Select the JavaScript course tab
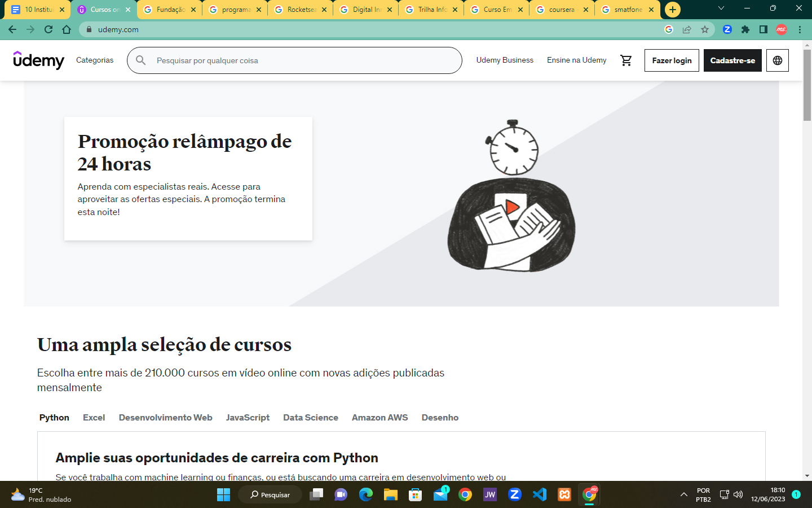Viewport: 812px width, 508px height. 248,418
